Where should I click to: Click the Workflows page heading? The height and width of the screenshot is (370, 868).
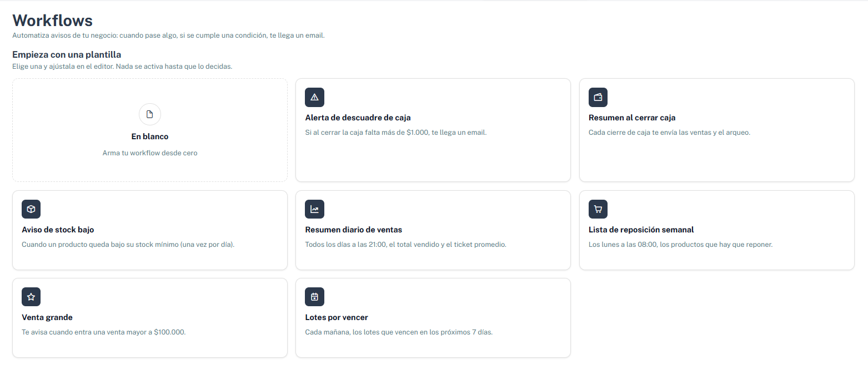(52, 21)
